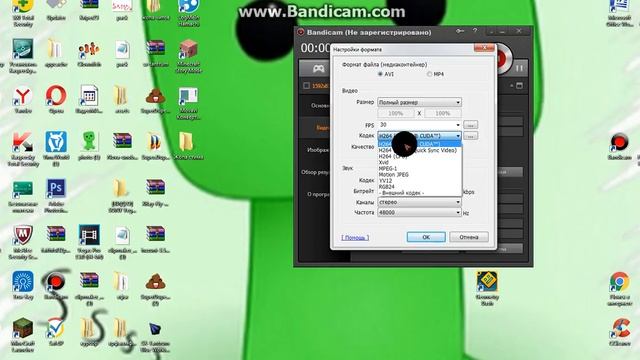Choose the external codec list entry
The width and height of the screenshot is (640, 360).
click(419, 193)
